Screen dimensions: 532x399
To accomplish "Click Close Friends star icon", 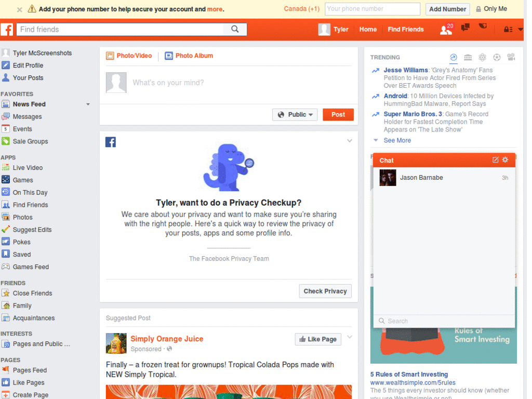I will click(5, 293).
